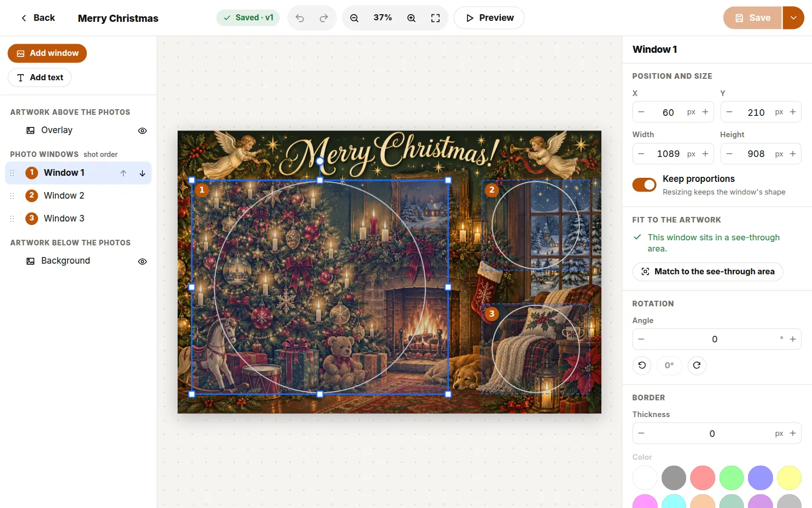Click the Merry Christmas title
Viewport: 812px width, 508px height.
point(118,18)
